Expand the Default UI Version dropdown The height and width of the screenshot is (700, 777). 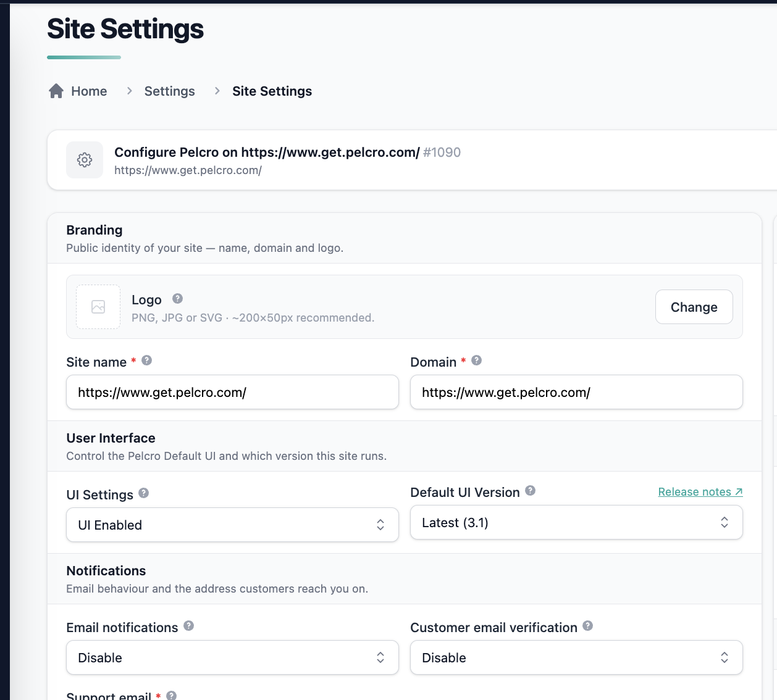pos(576,522)
